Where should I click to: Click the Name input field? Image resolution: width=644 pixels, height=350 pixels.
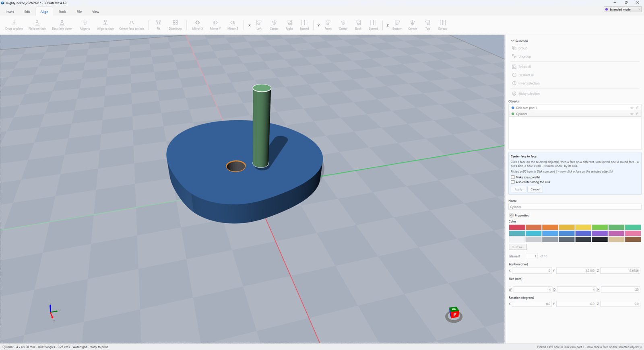(x=575, y=207)
